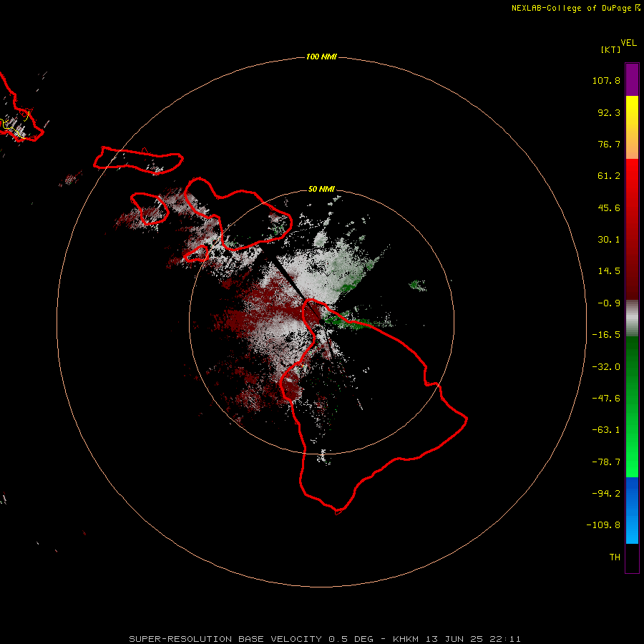The height and width of the screenshot is (644, 644).
Task: Click the 14.5 velocity scale value
Action: pos(609,271)
